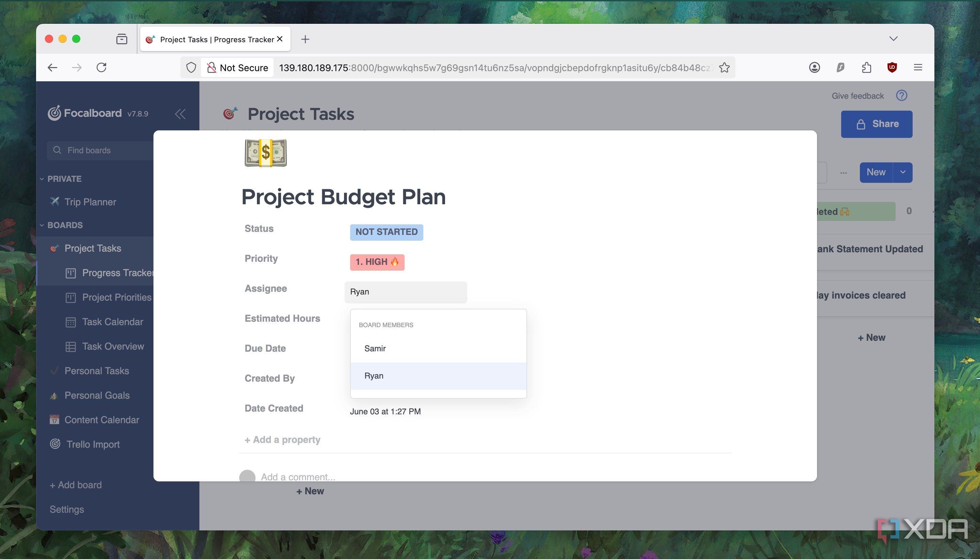Open the NOT STARTED status dropdown
This screenshot has width=980, height=559.
pos(387,232)
